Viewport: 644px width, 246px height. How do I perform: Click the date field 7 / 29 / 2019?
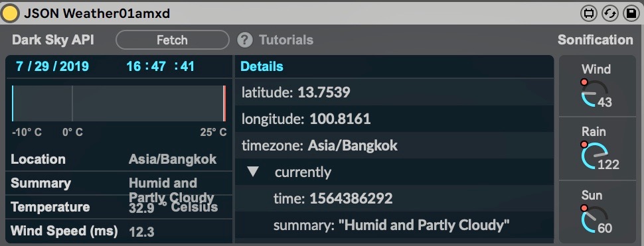(52, 66)
